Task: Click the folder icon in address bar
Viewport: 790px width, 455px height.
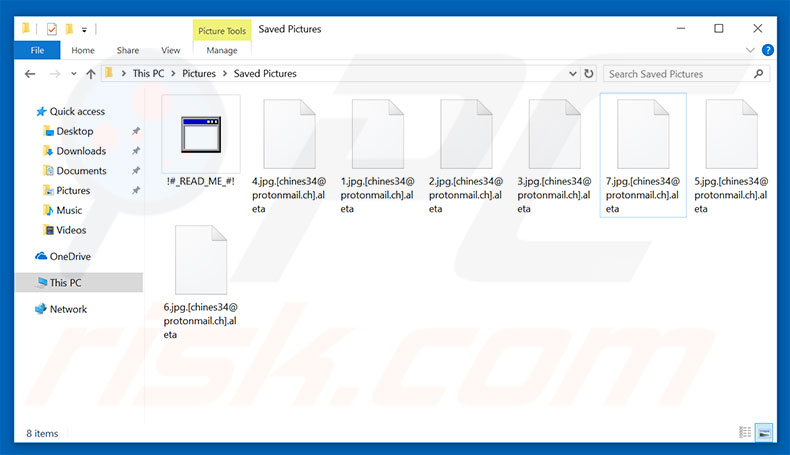Action: (108, 74)
